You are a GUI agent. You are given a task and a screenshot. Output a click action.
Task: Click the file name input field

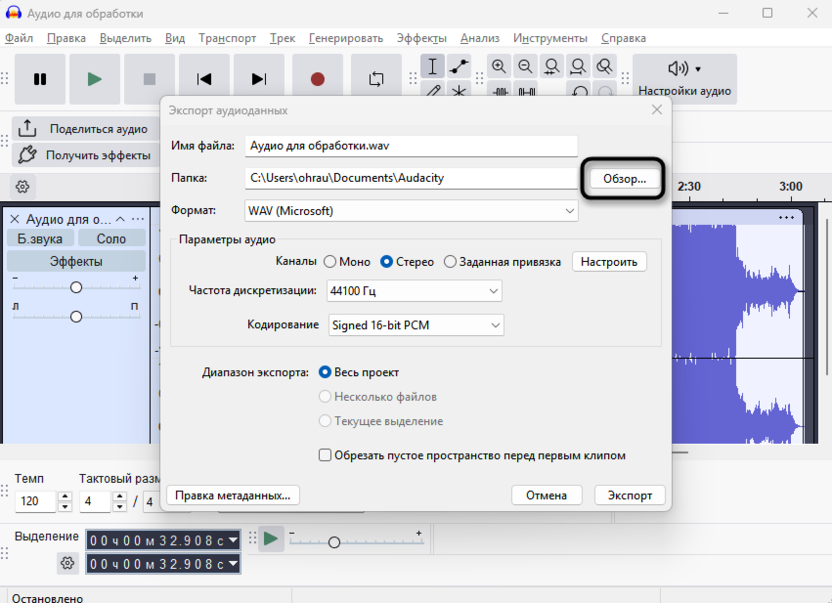pos(411,145)
